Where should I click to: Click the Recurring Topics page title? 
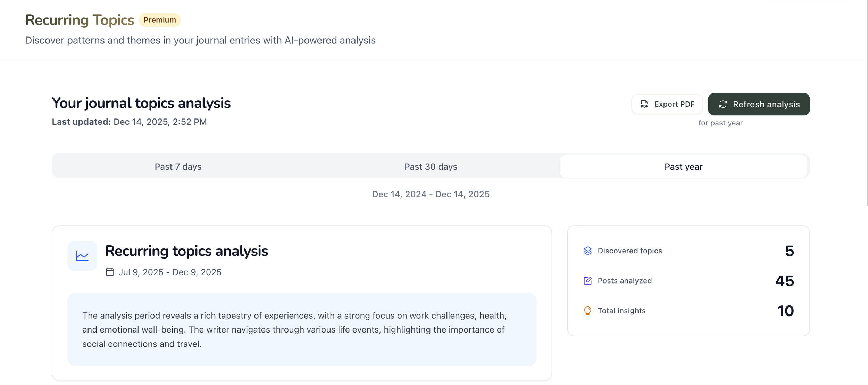[80, 20]
